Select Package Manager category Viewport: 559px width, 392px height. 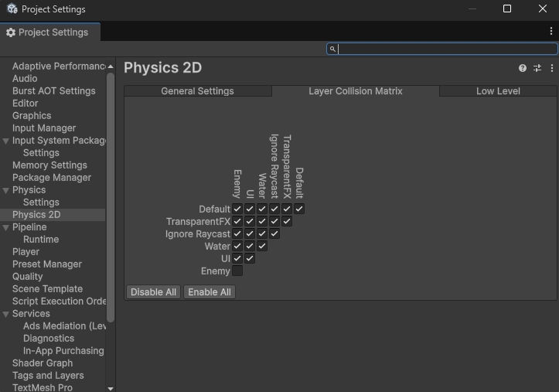tap(52, 178)
